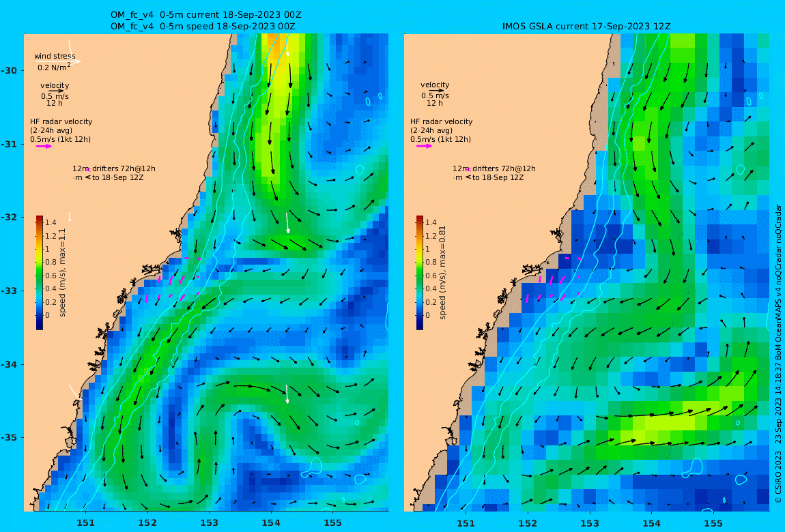
Task: Click longitude label '154' under IMOS GSLA map
Action: point(651,523)
